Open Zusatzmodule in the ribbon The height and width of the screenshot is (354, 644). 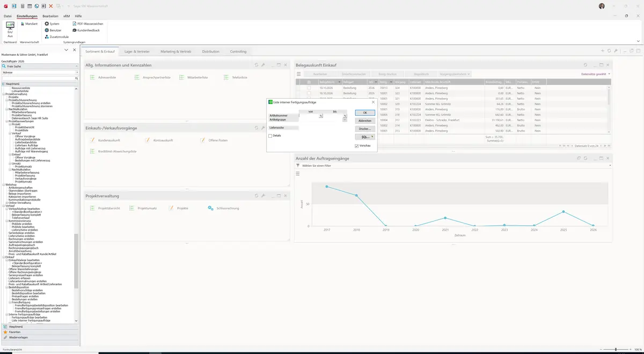[x=56, y=36]
